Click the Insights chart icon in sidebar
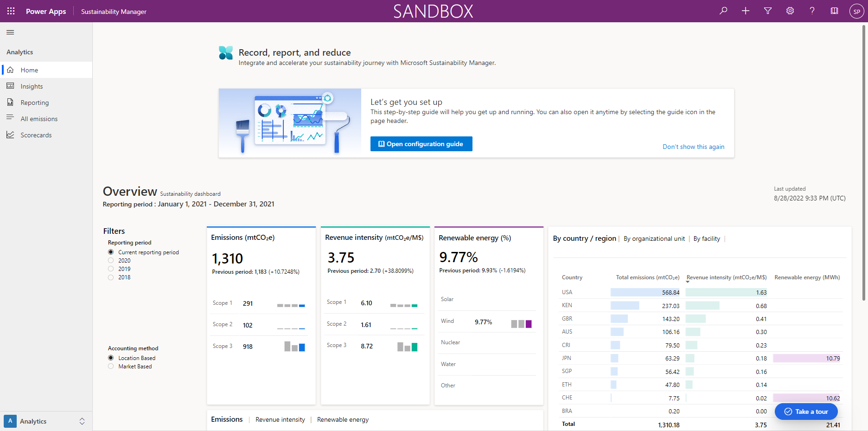Viewport: 868px width, 431px height. pyautogui.click(x=10, y=86)
